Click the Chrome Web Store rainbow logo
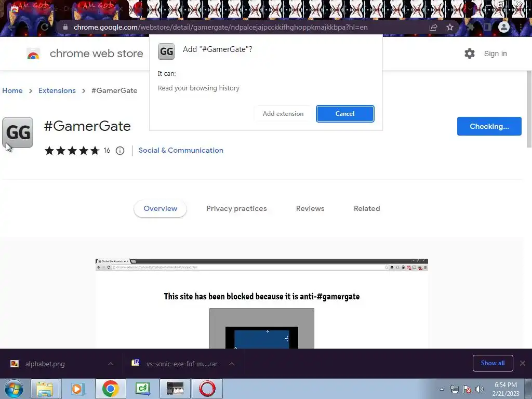This screenshot has height=399, width=532. point(33,54)
